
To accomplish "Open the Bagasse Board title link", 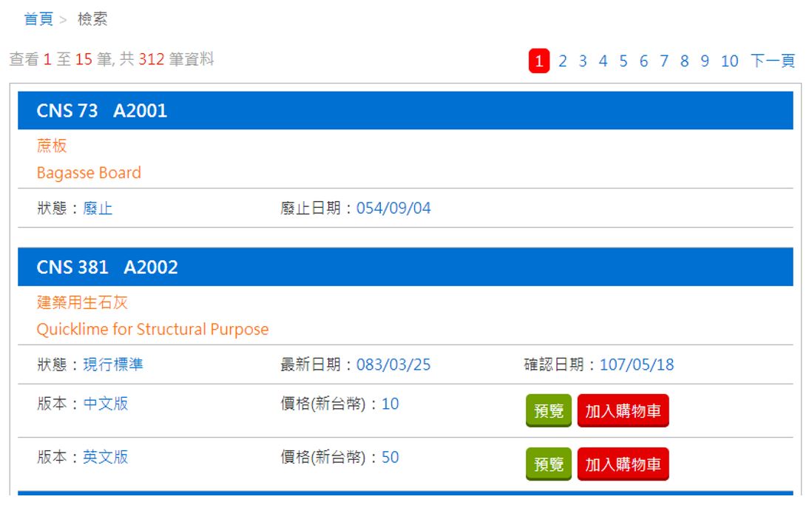I will [x=89, y=172].
